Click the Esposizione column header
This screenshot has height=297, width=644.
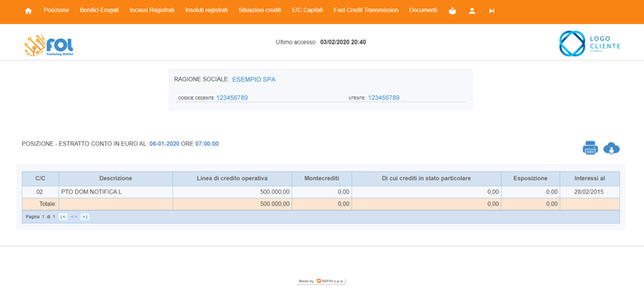(x=531, y=178)
